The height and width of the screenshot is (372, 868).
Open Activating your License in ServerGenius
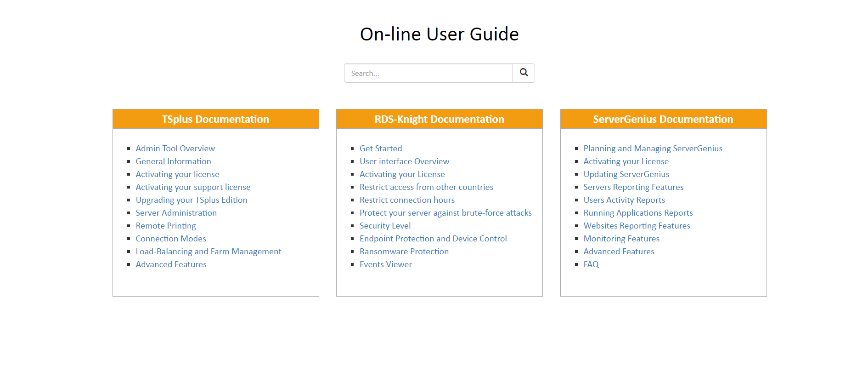(x=626, y=161)
